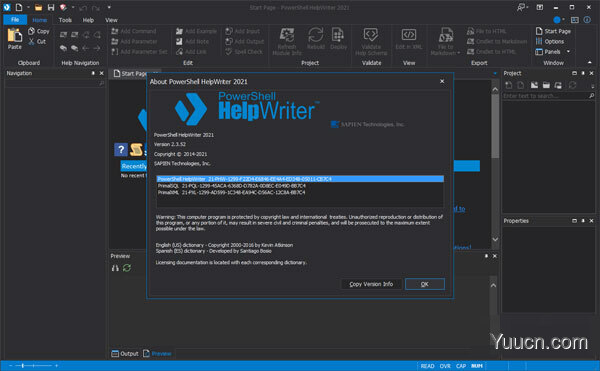Click the find binoculars icon in Preview panel
Screen dimensions: 600x371
[115, 268]
